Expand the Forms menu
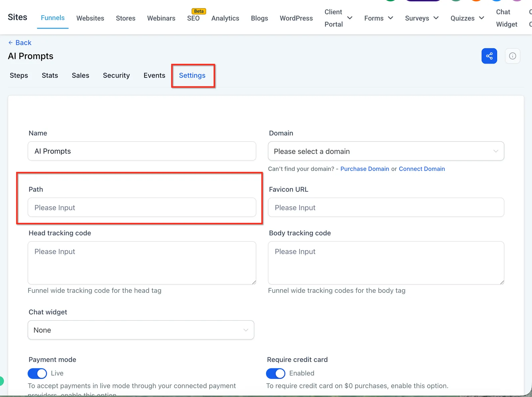The width and height of the screenshot is (532, 397). 379,18
